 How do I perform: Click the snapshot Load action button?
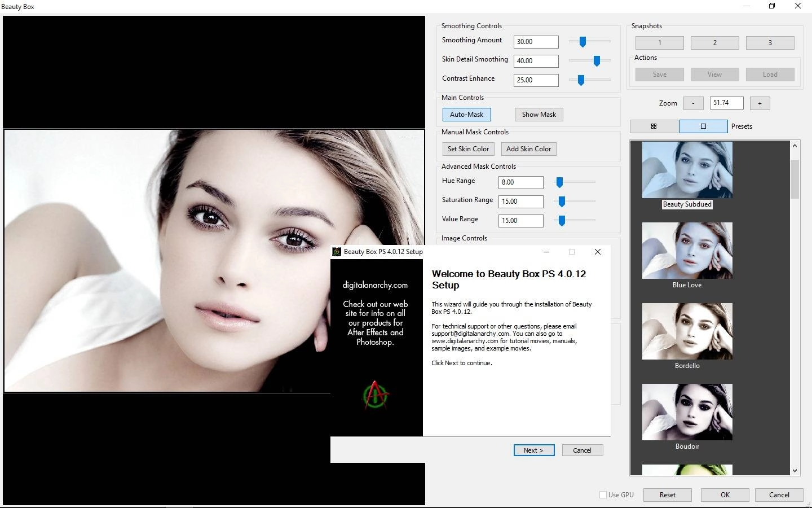pos(770,75)
